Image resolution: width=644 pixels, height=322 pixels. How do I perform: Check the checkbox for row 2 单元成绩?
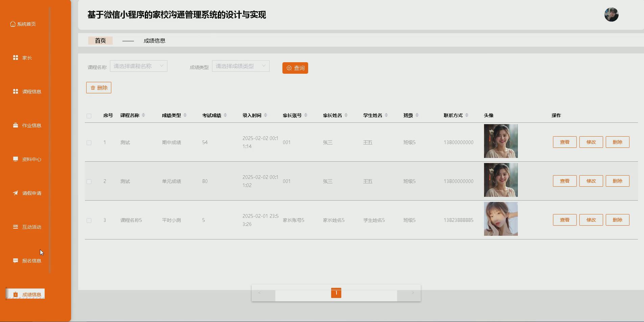tap(89, 182)
